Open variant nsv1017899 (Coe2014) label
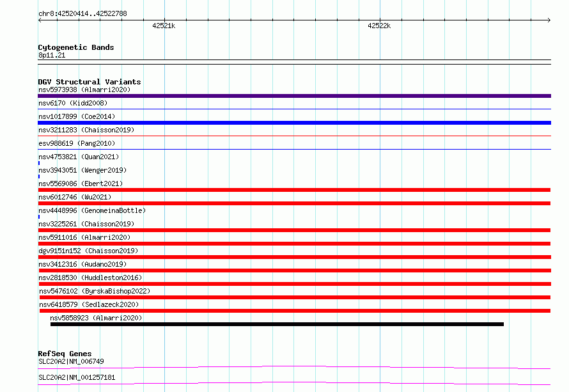569x392 pixels. click(77, 116)
